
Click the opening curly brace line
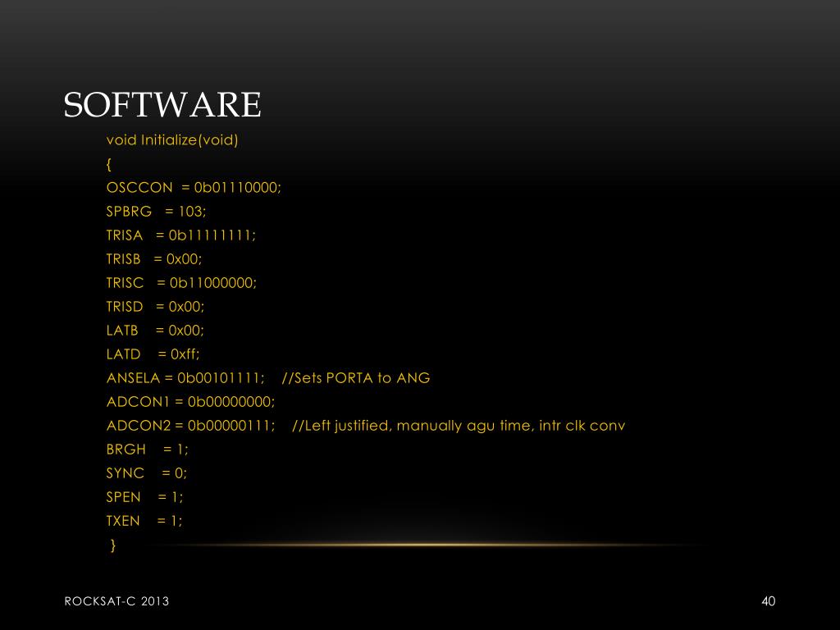point(109,164)
